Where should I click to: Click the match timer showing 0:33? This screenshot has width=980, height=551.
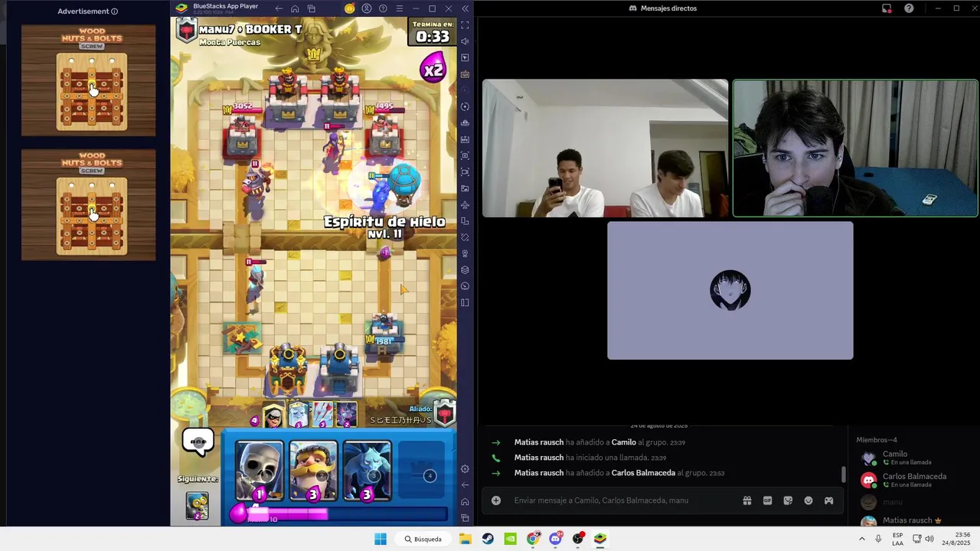pyautogui.click(x=432, y=31)
